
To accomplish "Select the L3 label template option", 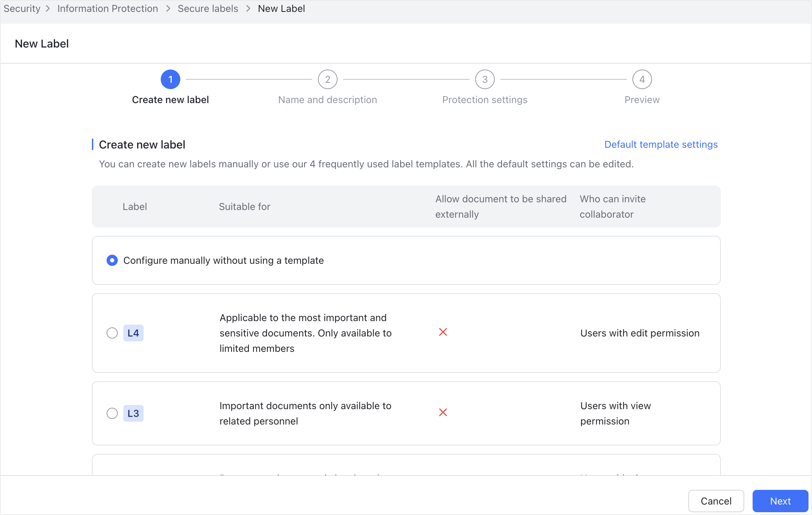I will point(112,413).
